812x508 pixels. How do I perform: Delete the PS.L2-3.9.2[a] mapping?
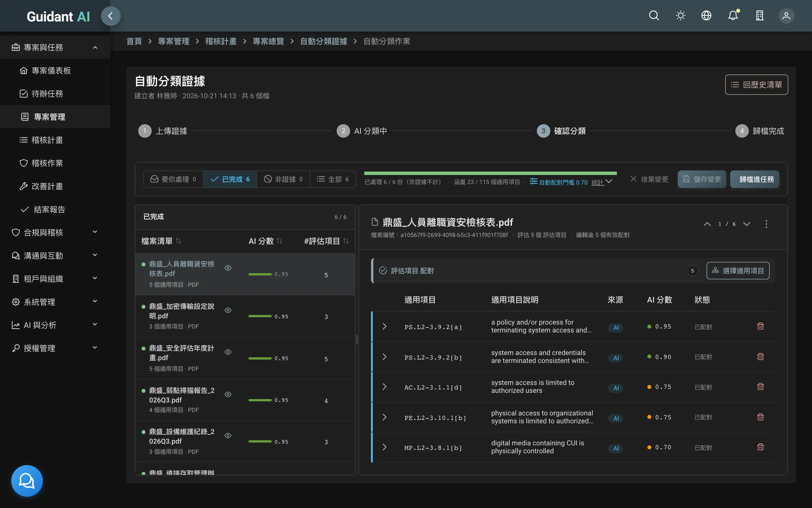tap(760, 326)
